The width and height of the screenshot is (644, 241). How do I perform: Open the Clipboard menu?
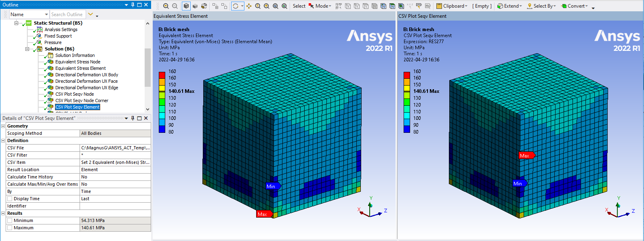click(x=452, y=6)
